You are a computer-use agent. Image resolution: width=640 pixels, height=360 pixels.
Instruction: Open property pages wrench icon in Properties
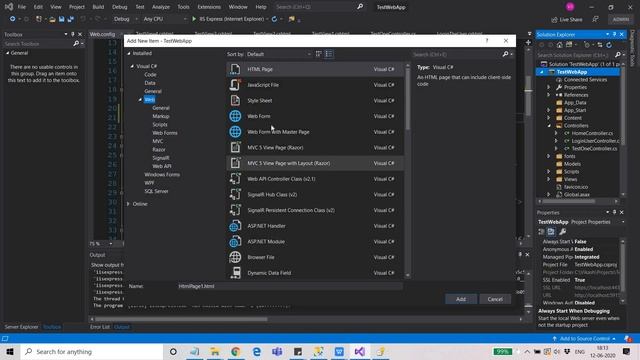click(562, 231)
